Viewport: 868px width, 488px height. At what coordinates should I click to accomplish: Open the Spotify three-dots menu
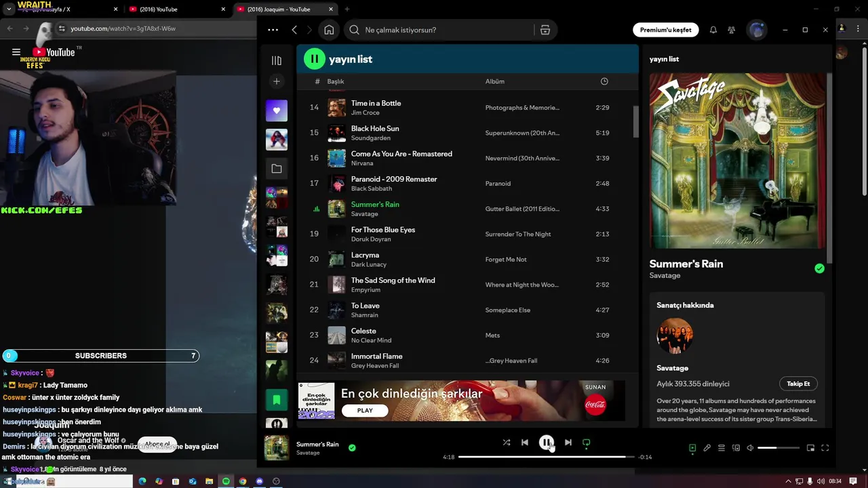point(273,30)
